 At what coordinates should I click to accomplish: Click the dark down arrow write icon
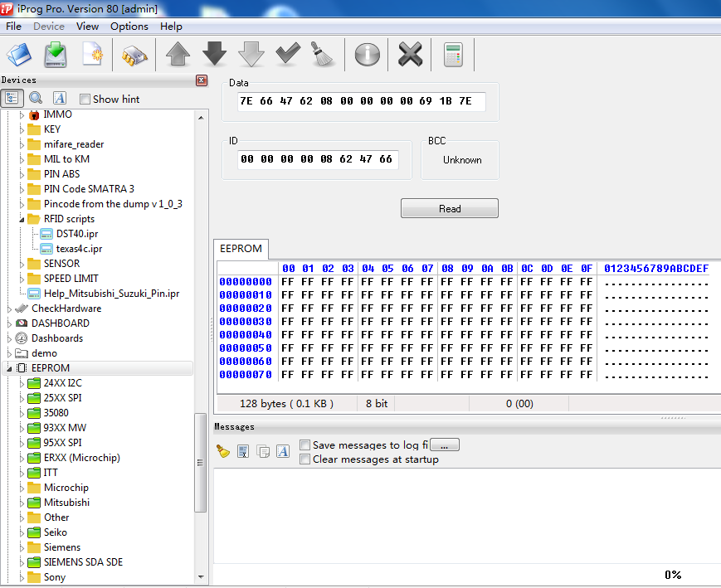[x=214, y=54]
